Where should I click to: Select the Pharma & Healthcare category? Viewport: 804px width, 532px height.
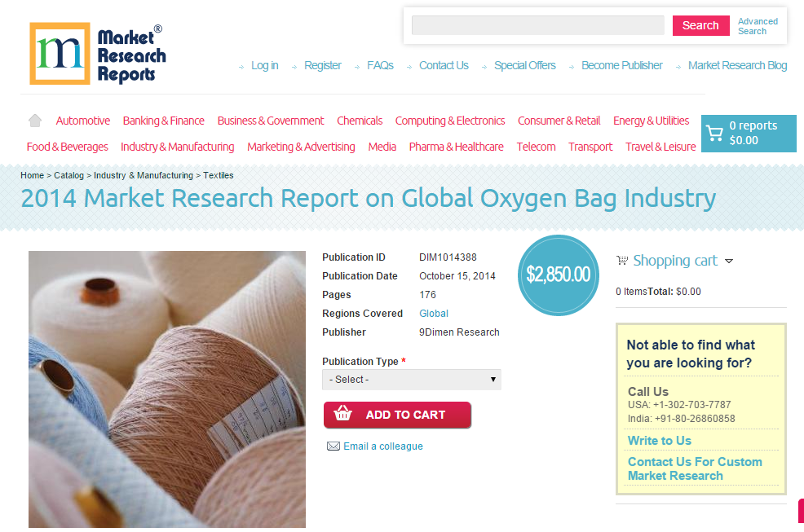pos(456,147)
